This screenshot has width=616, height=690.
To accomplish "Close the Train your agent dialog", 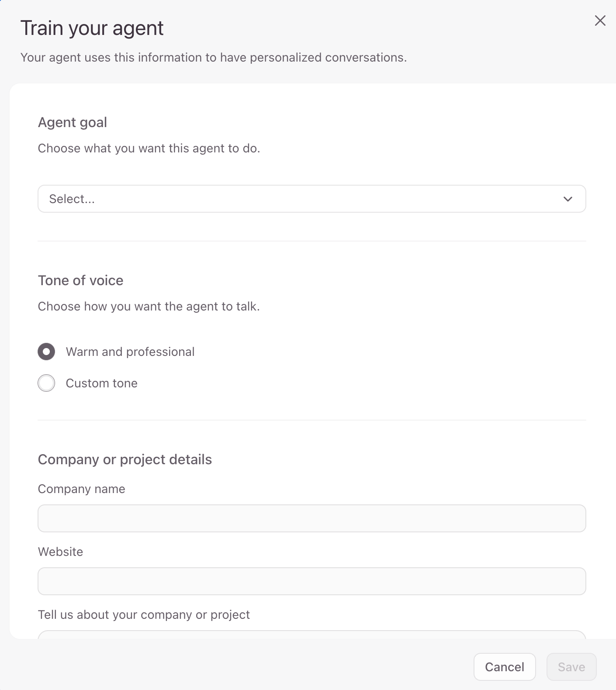I will click(x=600, y=21).
